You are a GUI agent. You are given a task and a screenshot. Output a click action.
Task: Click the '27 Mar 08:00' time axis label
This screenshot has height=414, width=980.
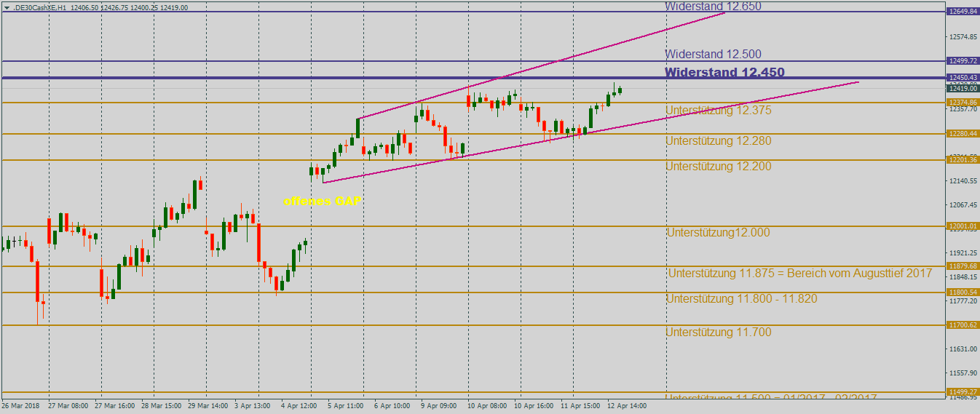(69, 405)
